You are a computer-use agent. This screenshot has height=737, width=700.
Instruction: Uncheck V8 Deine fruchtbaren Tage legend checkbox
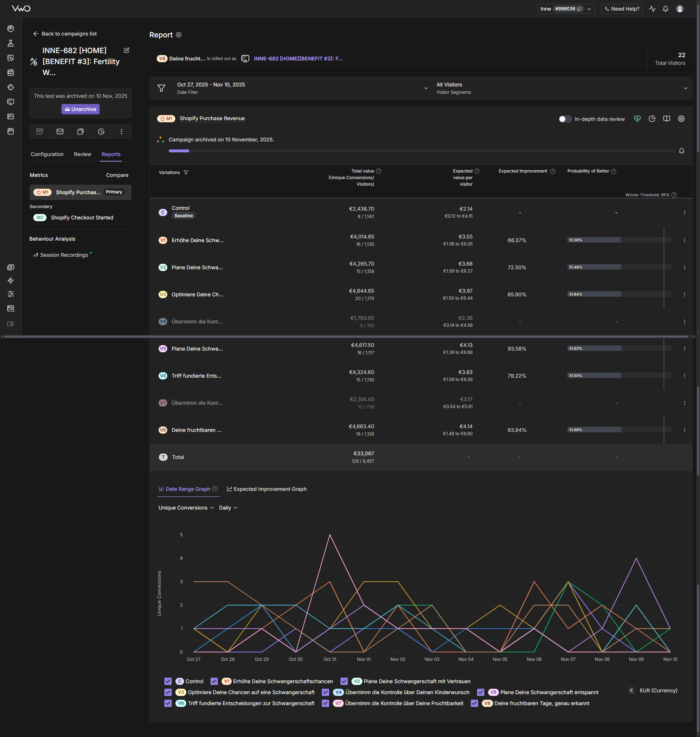pos(474,703)
